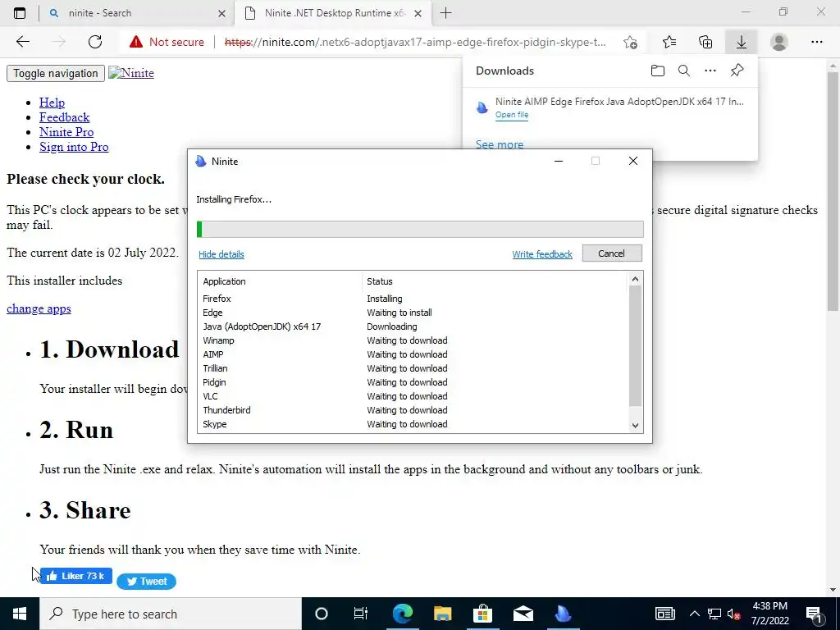This screenshot has width=840, height=630.
Task: Click the taskbar clock showing 4:38 PM
Action: [x=769, y=614]
